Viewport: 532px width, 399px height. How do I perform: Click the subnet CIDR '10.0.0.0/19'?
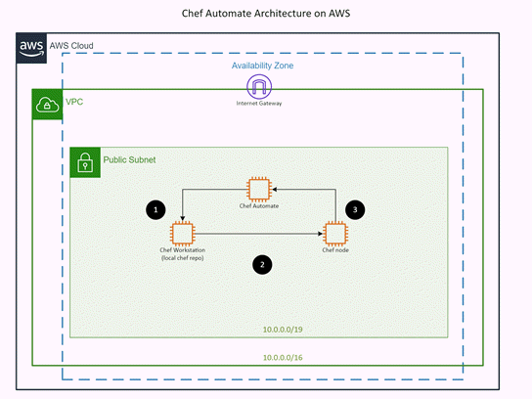click(x=283, y=330)
